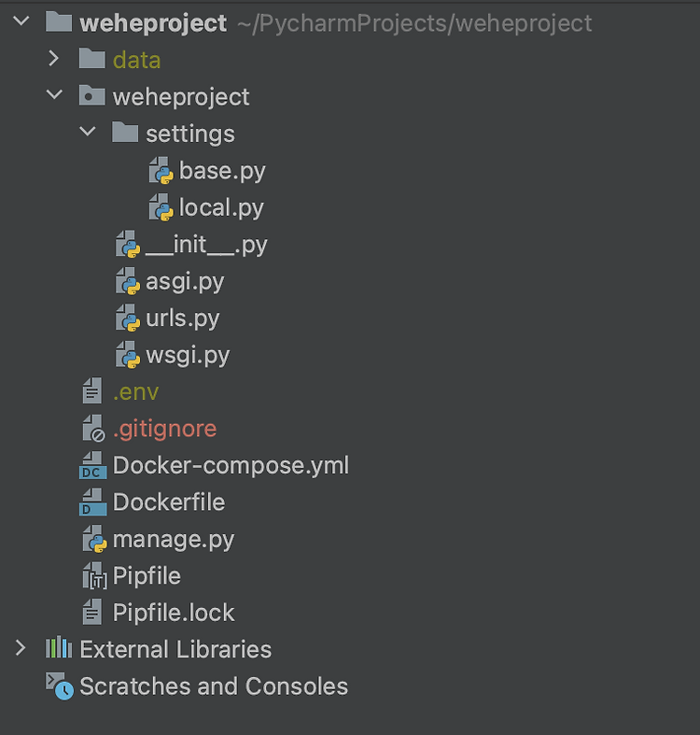Click the local.py Python file icon

tap(161, 207)
